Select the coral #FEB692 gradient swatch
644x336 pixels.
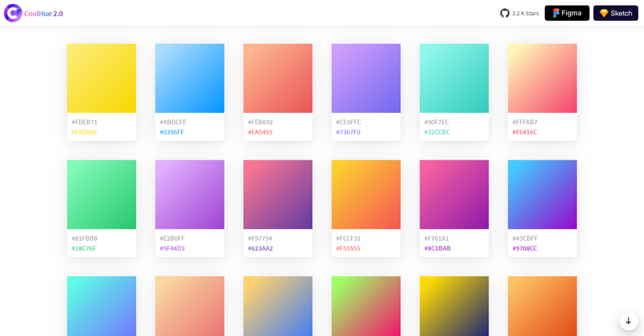(x=278, y=78)
